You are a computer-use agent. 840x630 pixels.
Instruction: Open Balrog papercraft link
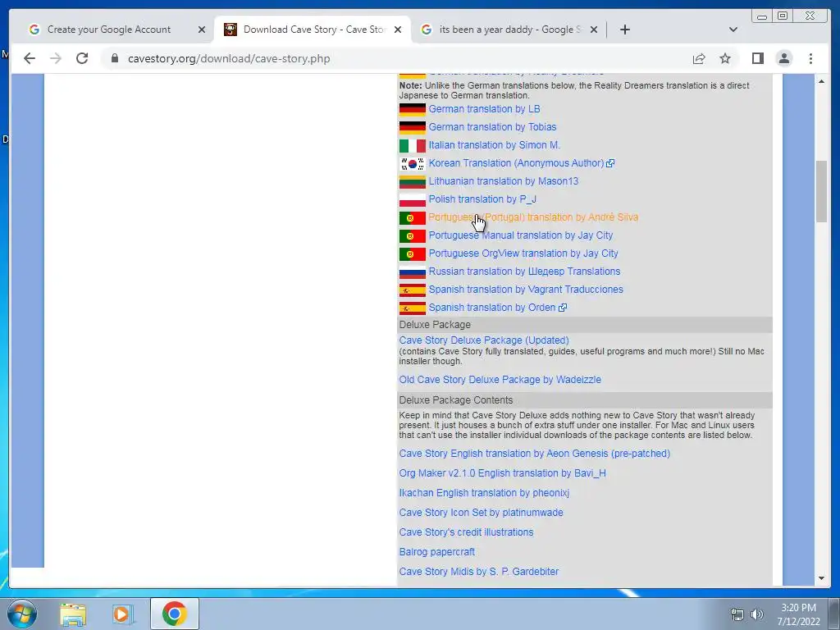pyautogui.click(x=436, y=552)
